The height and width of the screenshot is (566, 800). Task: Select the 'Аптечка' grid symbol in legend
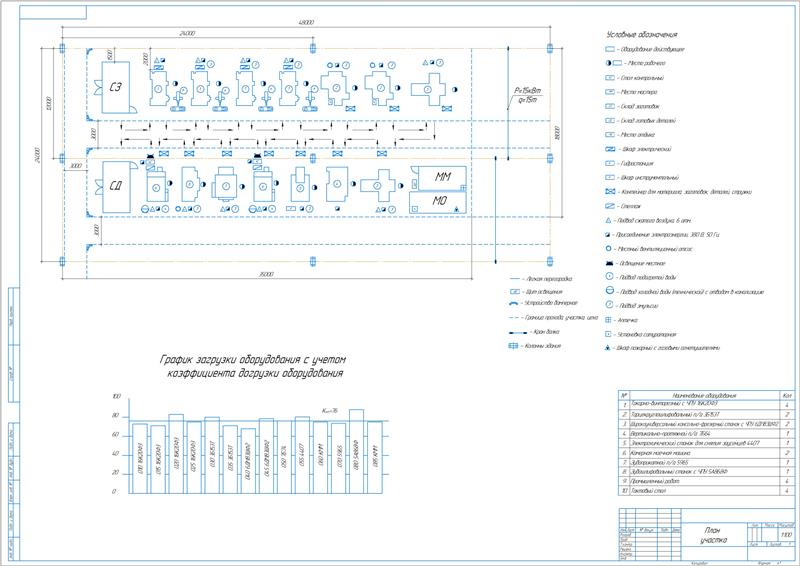[608, 320]
